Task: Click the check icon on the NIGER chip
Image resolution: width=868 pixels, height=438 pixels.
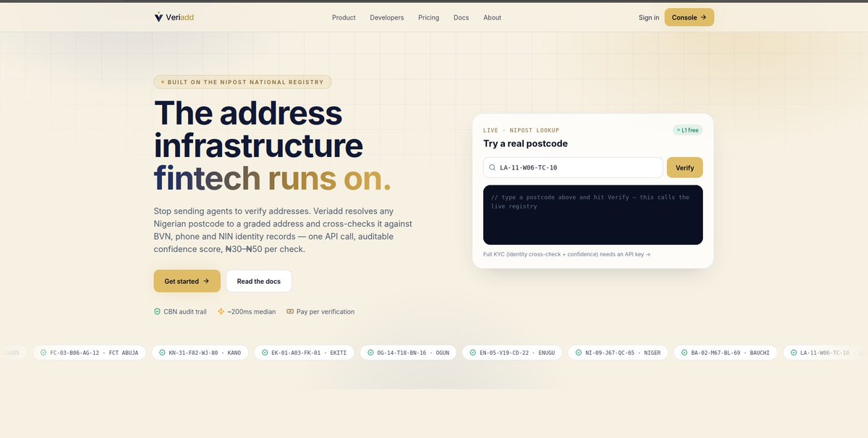Action: [579, 353]
